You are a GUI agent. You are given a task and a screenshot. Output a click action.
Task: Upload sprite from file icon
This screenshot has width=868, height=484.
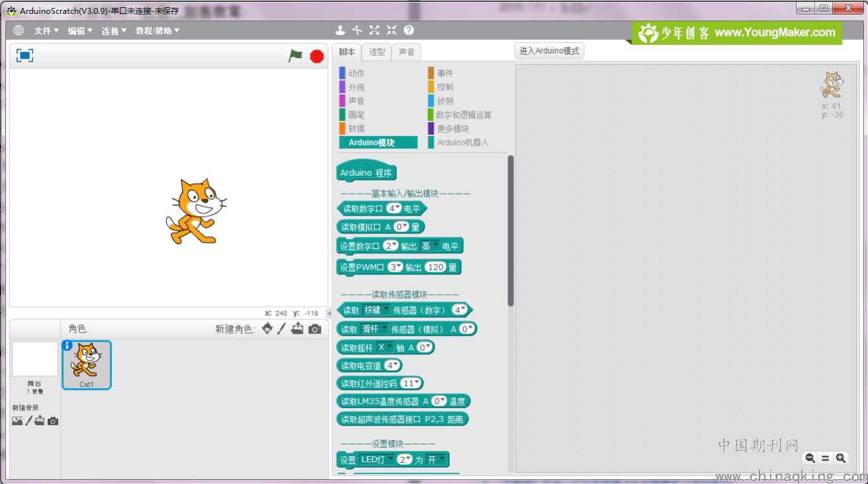[x=298, y=329]
